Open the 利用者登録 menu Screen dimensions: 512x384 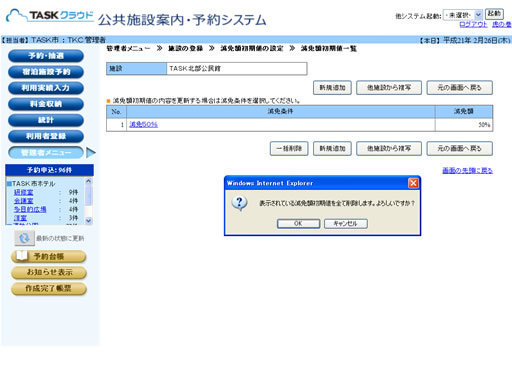(46, 136)
